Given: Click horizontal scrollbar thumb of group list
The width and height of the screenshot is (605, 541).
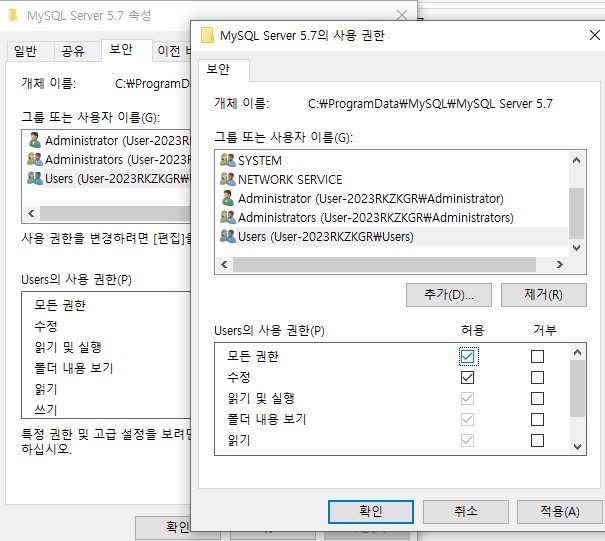Looking at the screenshot, I should click(384, 264).
